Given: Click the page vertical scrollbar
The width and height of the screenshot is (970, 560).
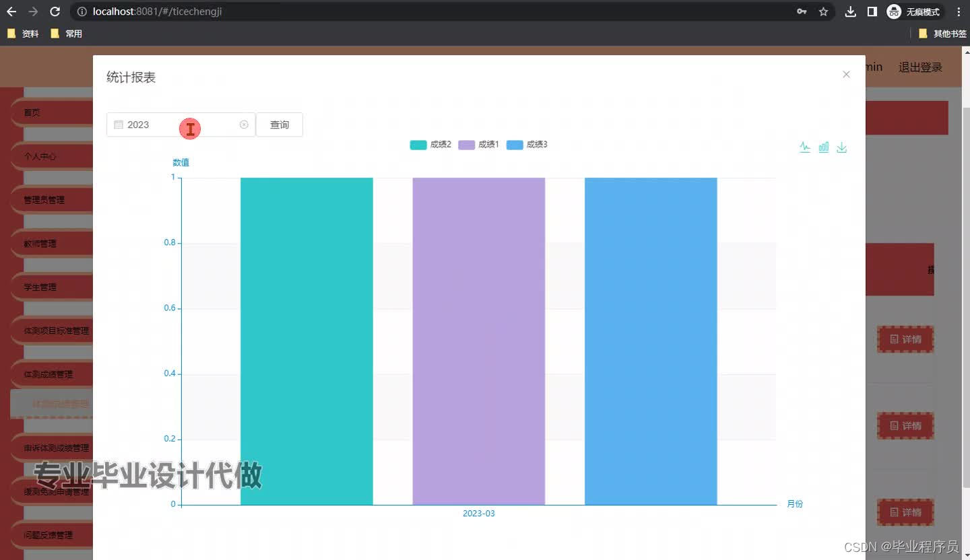Looking at the screenshot, I should (x=966, y=296).
